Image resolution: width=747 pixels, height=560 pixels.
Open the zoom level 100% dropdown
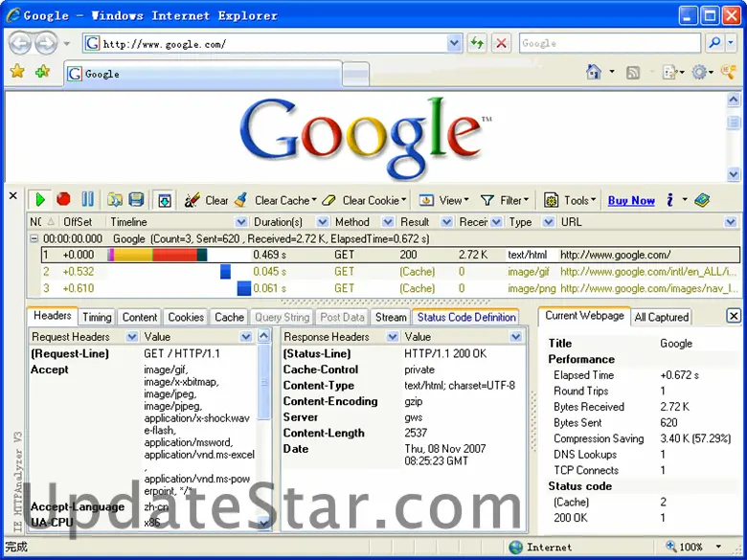click(x=719, y=547)
